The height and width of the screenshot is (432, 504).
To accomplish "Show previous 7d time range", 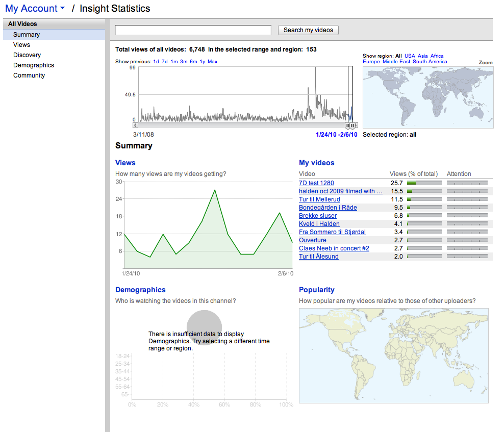I will 165,62.
